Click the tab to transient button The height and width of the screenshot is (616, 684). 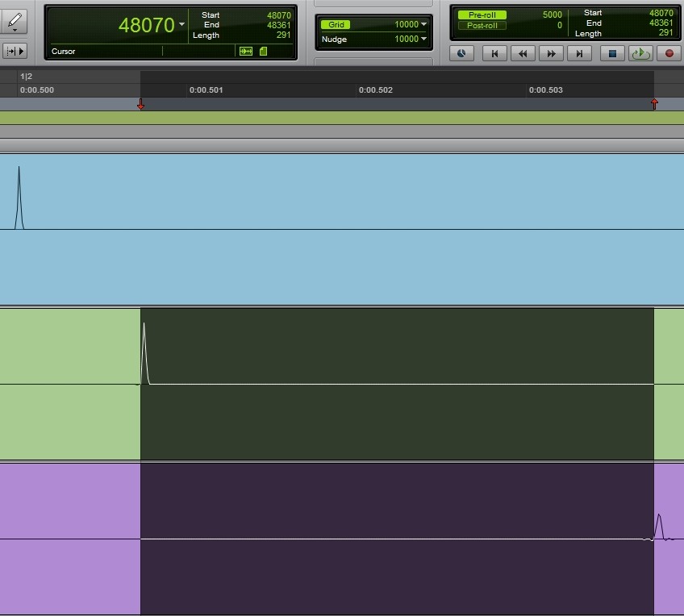[15, 51]
